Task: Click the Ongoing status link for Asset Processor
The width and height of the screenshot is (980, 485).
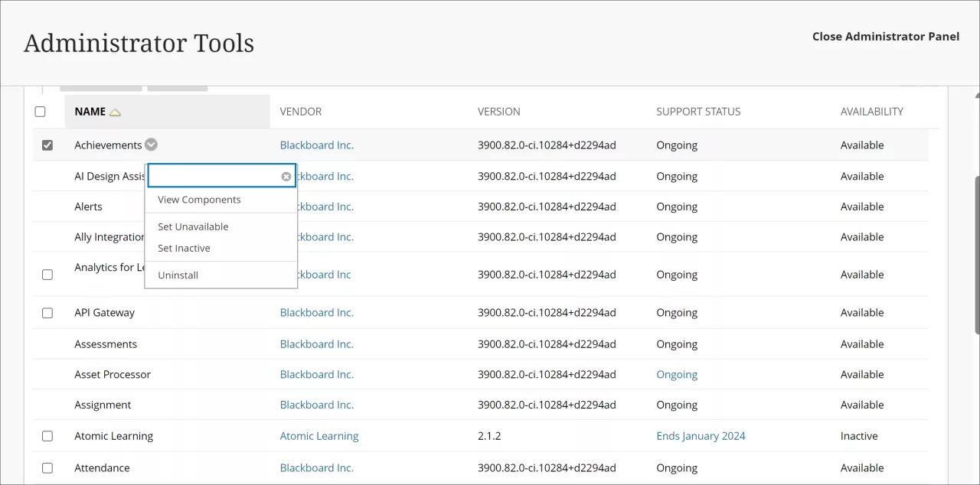Action: point(677,374)
